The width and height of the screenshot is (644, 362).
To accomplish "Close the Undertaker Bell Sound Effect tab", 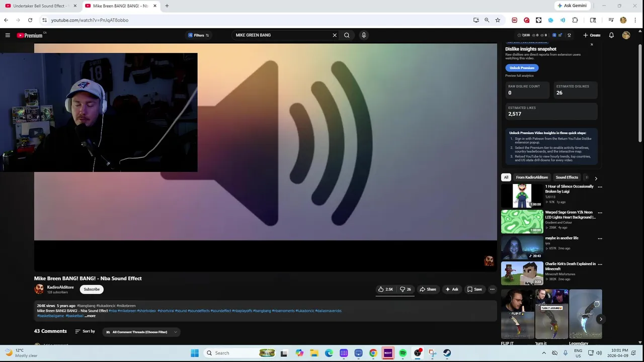I will pyautogui.click(x=75, y=6).
